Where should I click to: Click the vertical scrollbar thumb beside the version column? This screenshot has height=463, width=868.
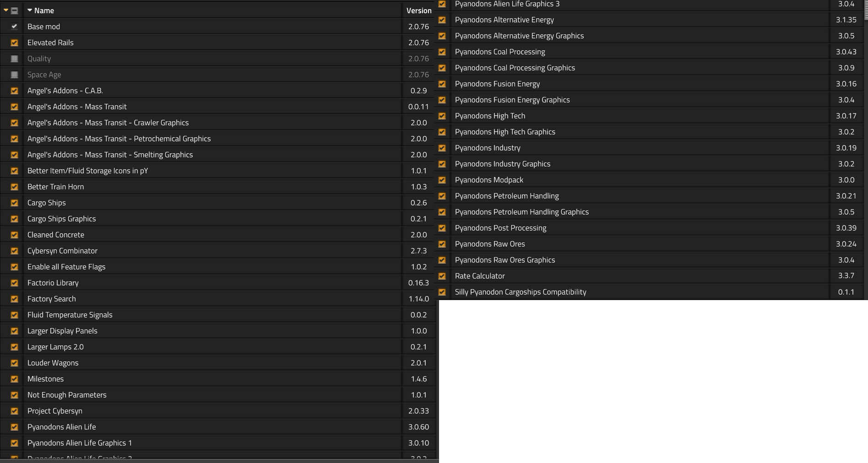coord(866,9)
